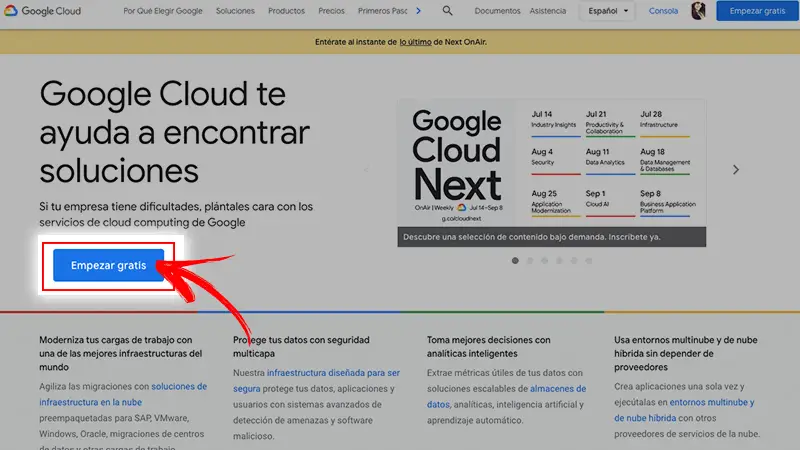Image resolution: width=800 pixels, height=450 pixels.
Task: Expand more navigation items with the blue chevron
Action: click(x=418, y=11)
